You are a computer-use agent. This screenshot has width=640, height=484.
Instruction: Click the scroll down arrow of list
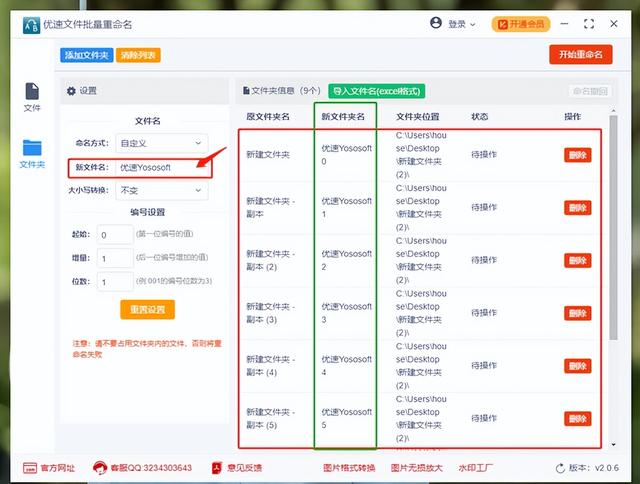point(613,444)
